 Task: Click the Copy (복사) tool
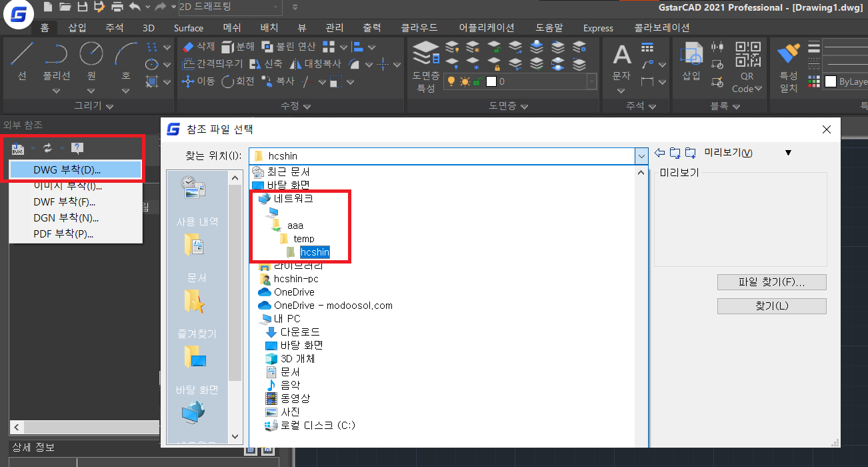coord(277,81)
